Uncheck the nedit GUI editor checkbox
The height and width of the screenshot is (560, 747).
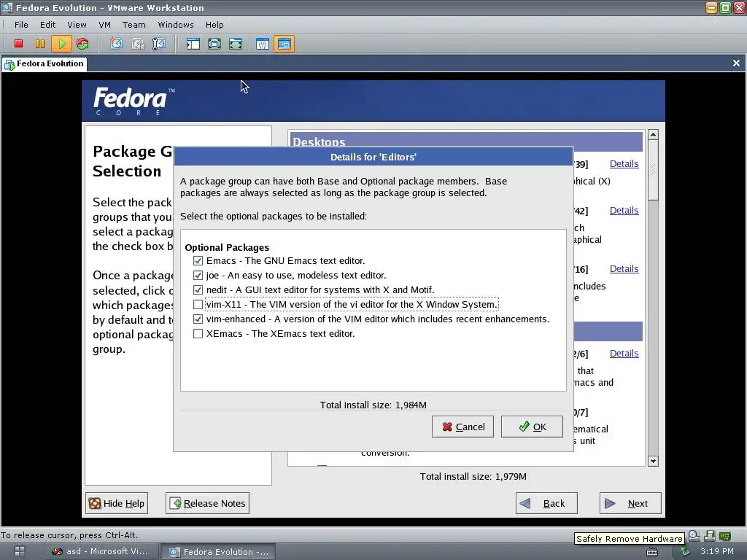click(x=198, y=290)
